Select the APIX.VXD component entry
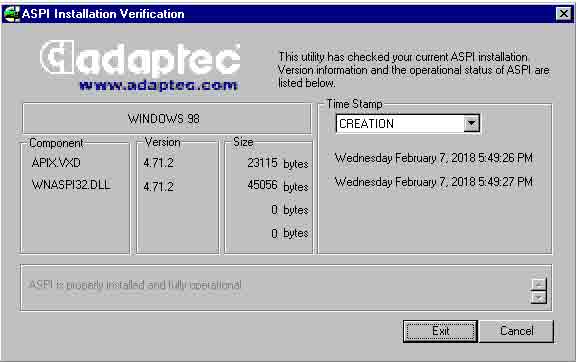576x362 pixels. point(56,163)
